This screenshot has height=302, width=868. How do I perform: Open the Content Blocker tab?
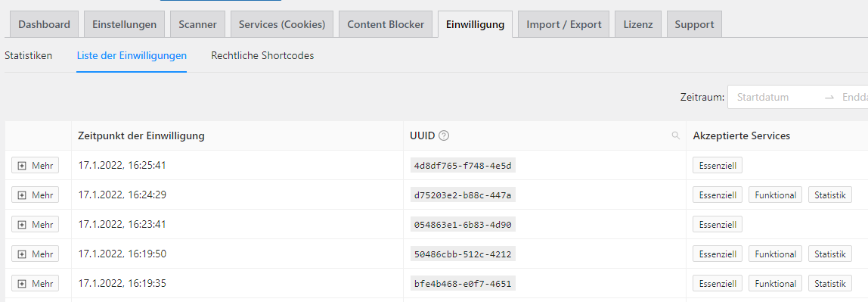[386, 24]
